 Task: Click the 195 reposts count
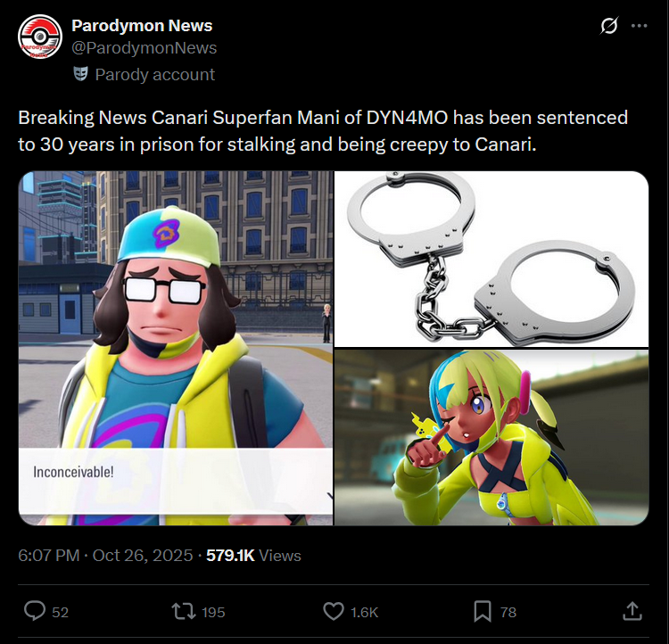point(213,612)
